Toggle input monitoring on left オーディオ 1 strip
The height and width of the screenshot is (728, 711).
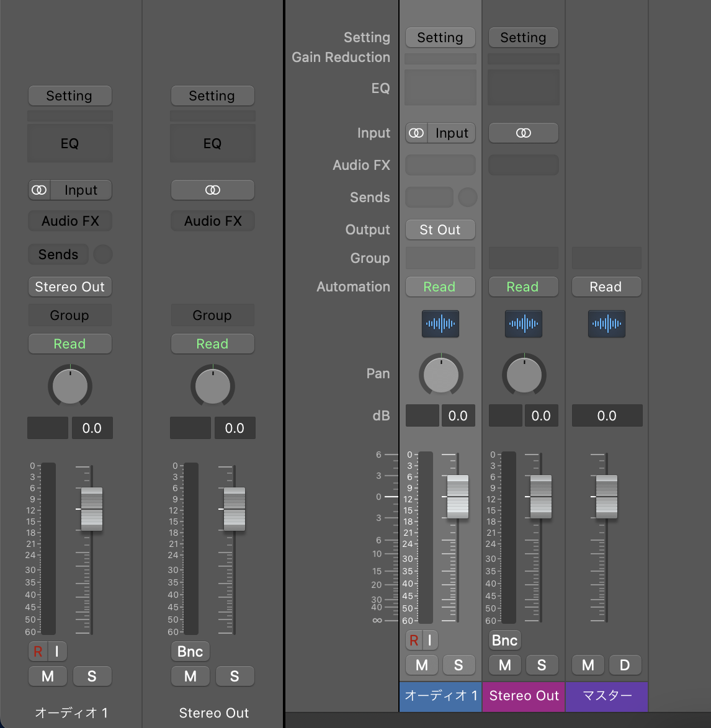(x=57, y=651)
